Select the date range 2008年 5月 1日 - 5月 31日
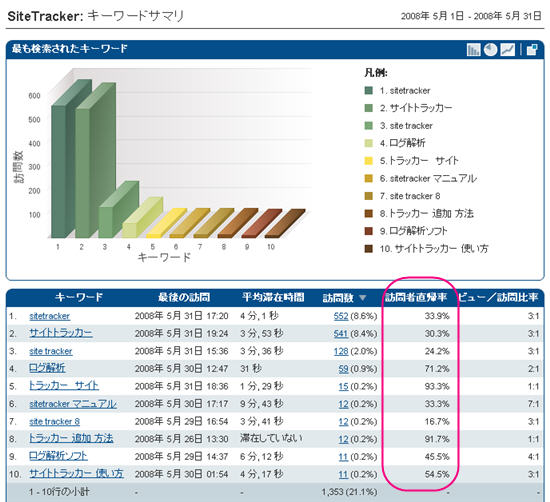 tap(471, 16)
